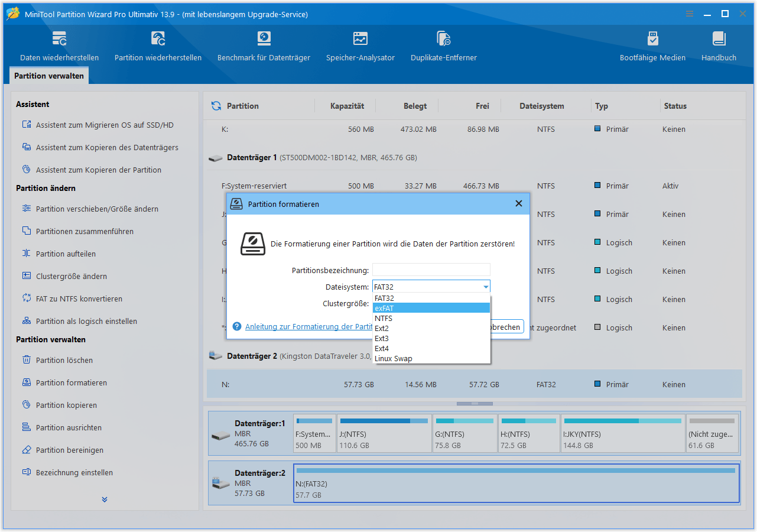This screenshot has height=532, width=757.
Task: Open Duplikate-Entferner tool
Action: click(x=444, y=46)
